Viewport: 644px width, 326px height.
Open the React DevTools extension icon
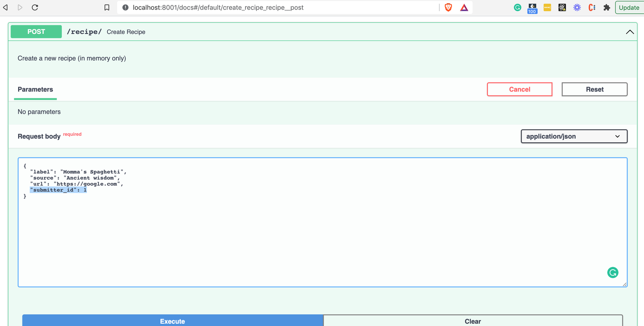562,7
